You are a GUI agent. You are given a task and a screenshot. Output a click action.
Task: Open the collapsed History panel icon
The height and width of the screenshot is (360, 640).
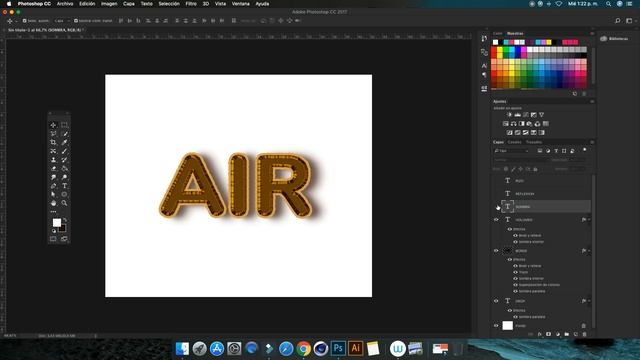484,38
